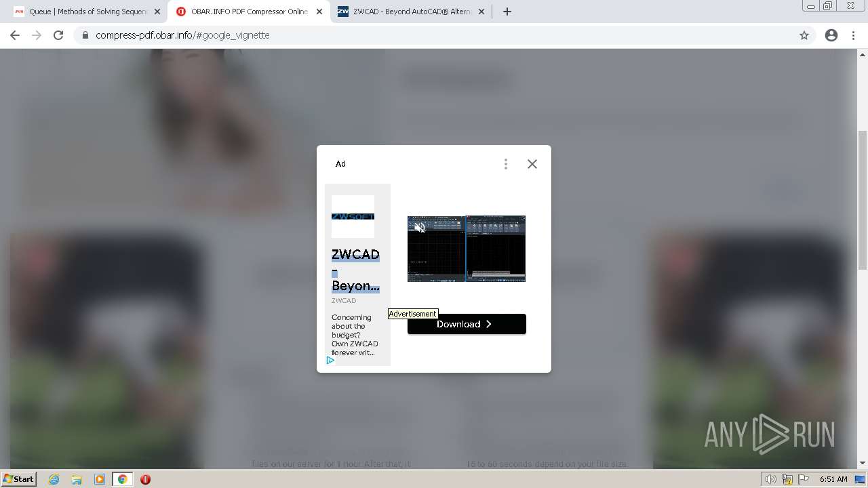Go forward in browser history
This screenshot has width=868, height=488.
pos(37,35)
